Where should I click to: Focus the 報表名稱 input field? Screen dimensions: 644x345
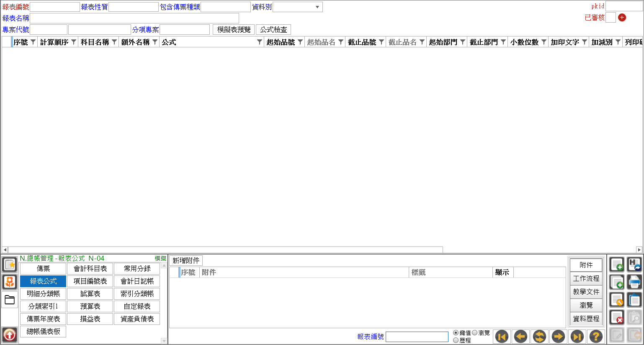(134, 18)
